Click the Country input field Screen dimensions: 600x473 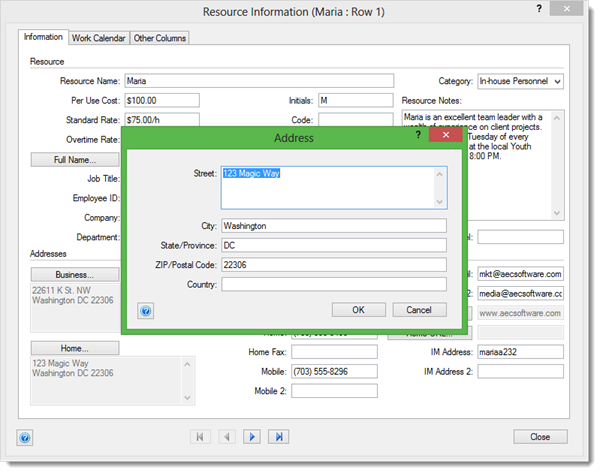pyautogui.click(x=334, y=284)
